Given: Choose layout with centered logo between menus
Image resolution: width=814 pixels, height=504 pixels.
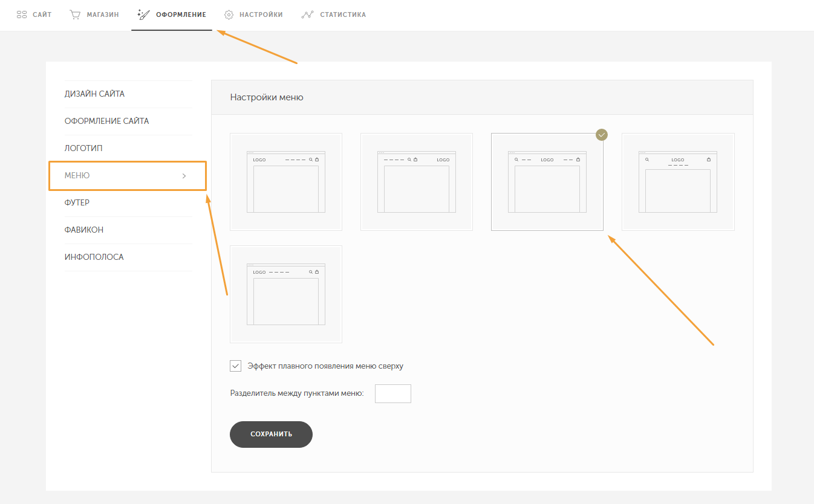Looking at the screenshot, I should click(547, 182).
